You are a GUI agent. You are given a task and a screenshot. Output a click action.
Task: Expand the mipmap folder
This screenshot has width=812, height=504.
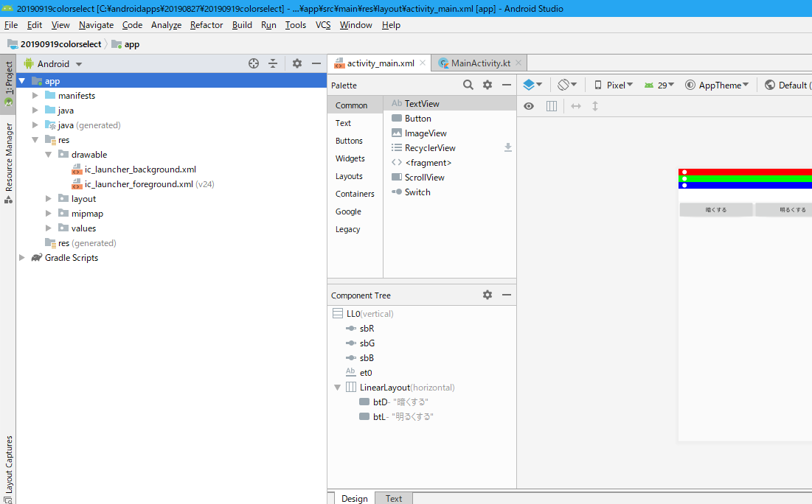click(x=48, y=213)
